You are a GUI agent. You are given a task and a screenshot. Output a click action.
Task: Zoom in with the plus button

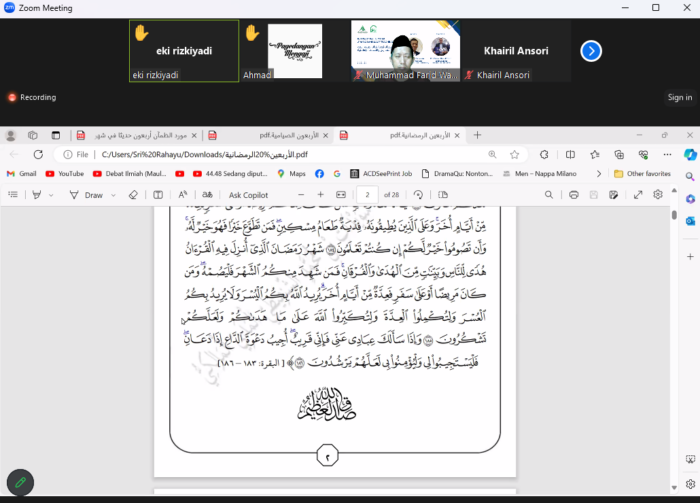click(x=321, y=195)
